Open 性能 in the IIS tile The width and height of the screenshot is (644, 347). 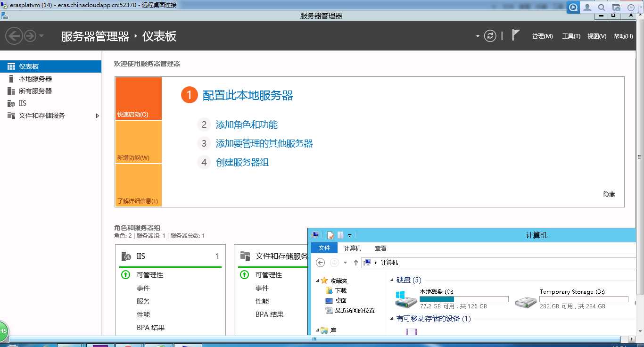click(x=143, y=314)
